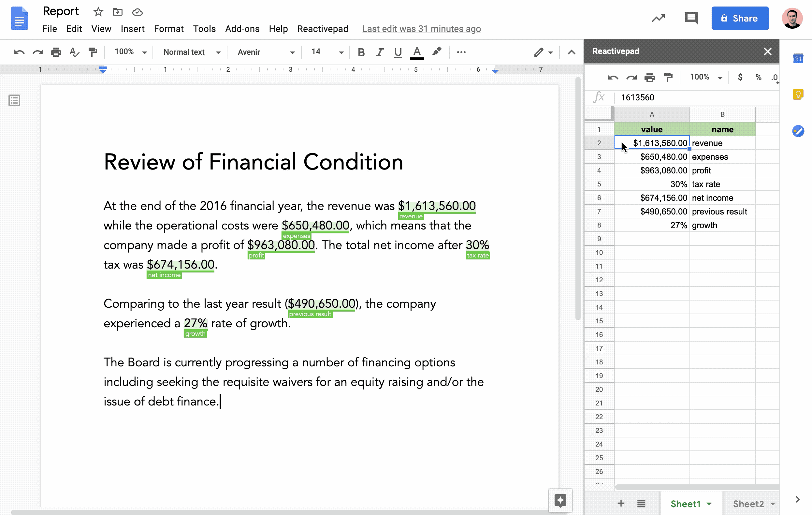The height and width of the screenshot is (515, 812).
Task: Click the Share button
Action: tap(740, 18)
